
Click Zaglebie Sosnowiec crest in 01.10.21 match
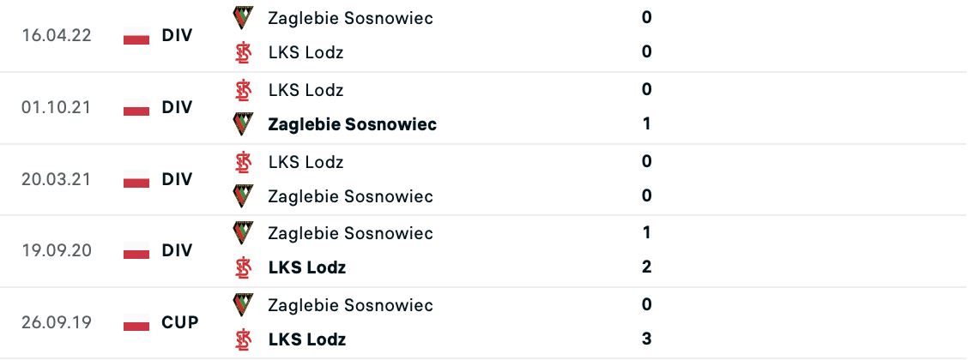tap(244, 124)
